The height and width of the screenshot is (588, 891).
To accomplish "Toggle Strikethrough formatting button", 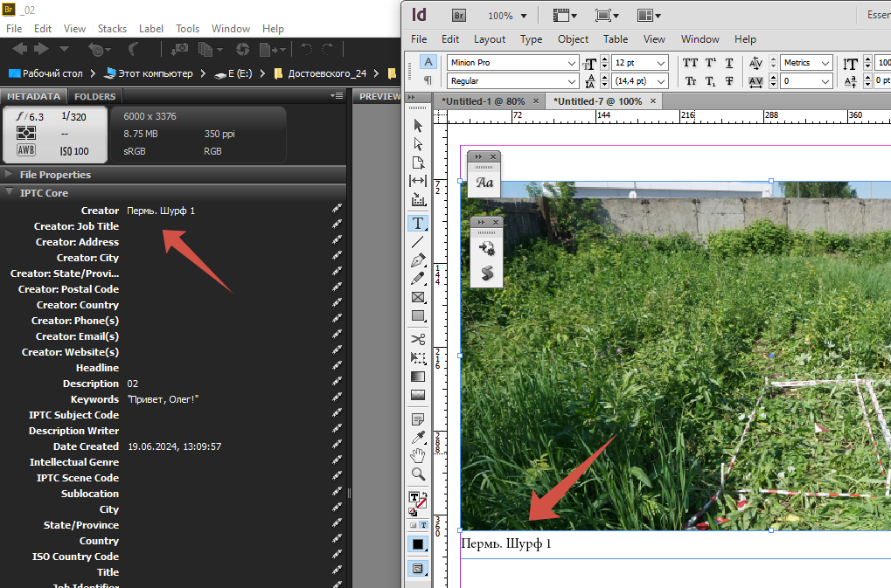I will click(x=729, y=81).
